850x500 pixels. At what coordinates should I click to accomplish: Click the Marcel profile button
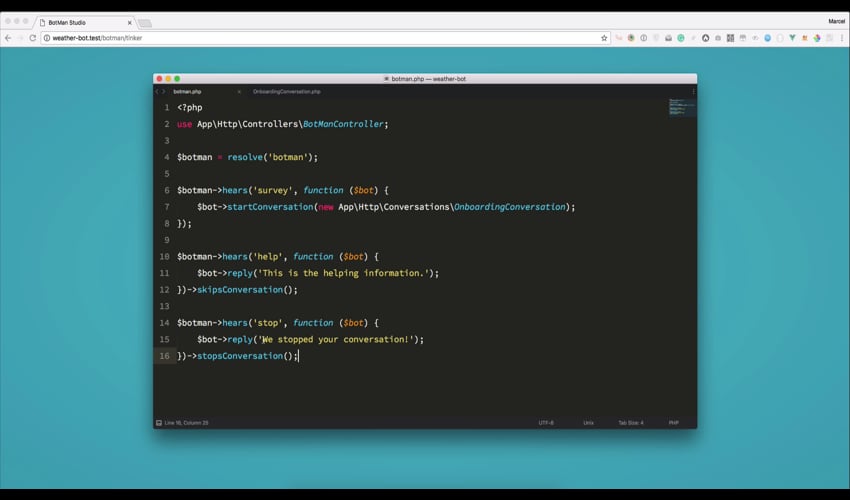click(x=836, y=21)
